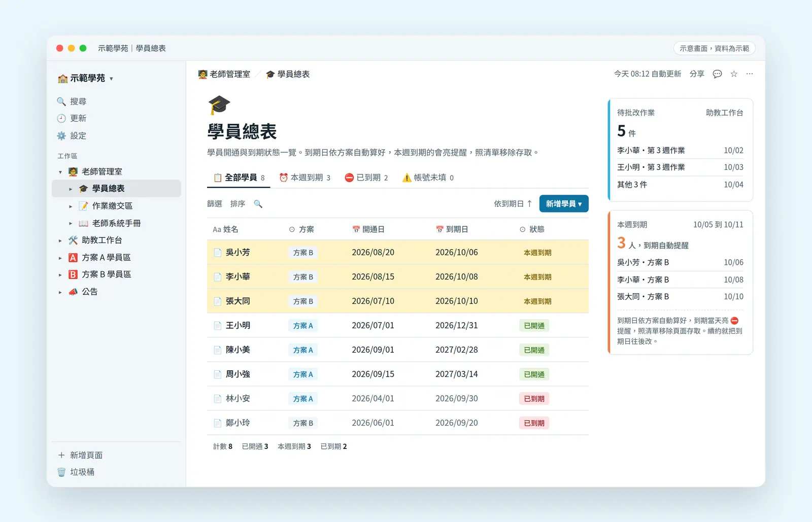Open the 示範學苑 workspace switcher dropdown
The width and height of the screenshot is (812, 522).
click(85, 78)
